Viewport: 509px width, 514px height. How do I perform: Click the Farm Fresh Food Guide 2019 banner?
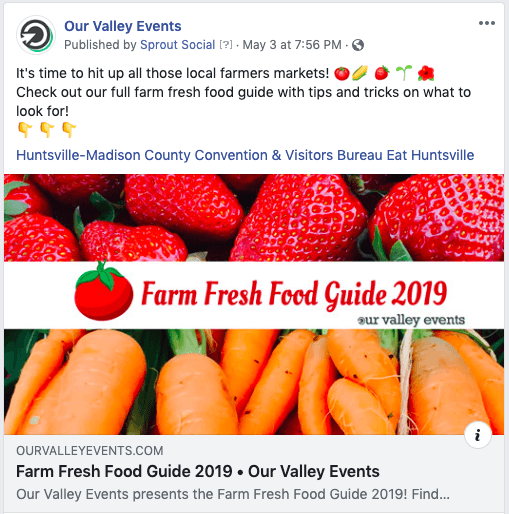coord(254,295)
